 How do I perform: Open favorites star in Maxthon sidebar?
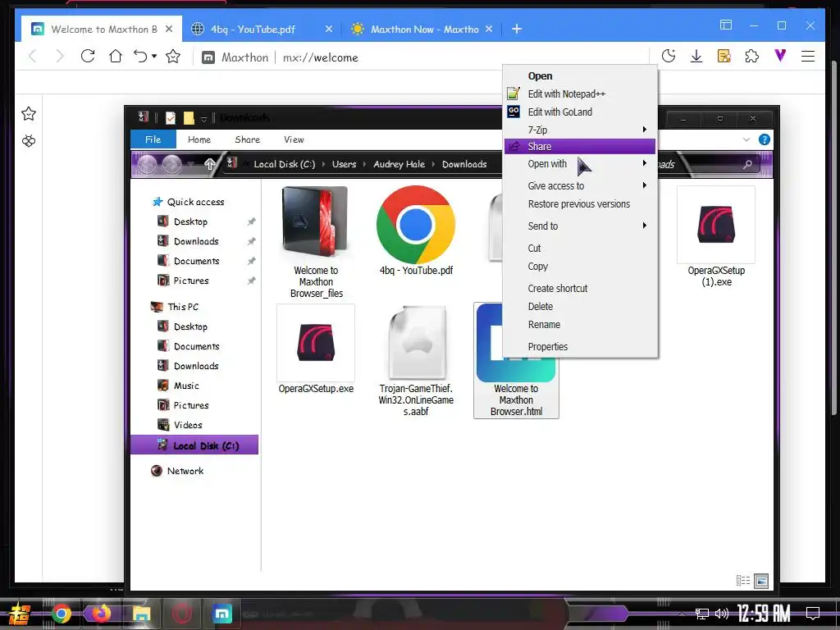tap(29, 113)
